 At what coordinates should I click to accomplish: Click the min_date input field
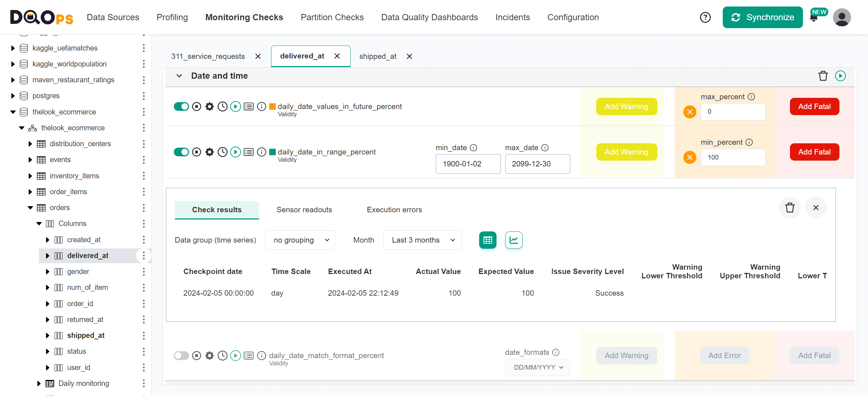(x=468, y=164)
